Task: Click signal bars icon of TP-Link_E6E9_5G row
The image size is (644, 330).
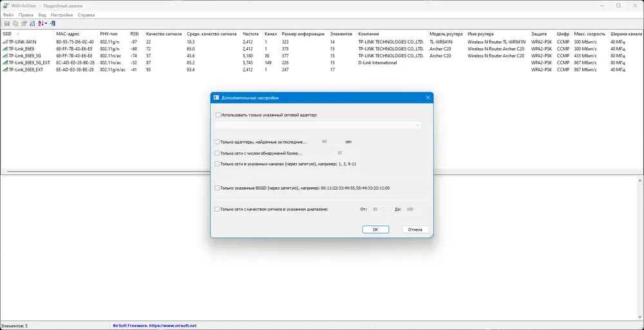Action: (5, 56)
